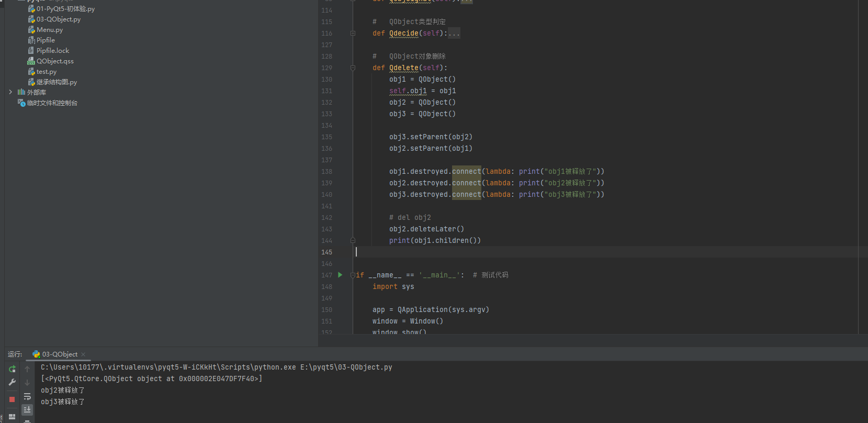The width and height of the screenshot is (868, 423).
Task: Click print(obj1.children()) on line 144
Action: coord(435,241)
